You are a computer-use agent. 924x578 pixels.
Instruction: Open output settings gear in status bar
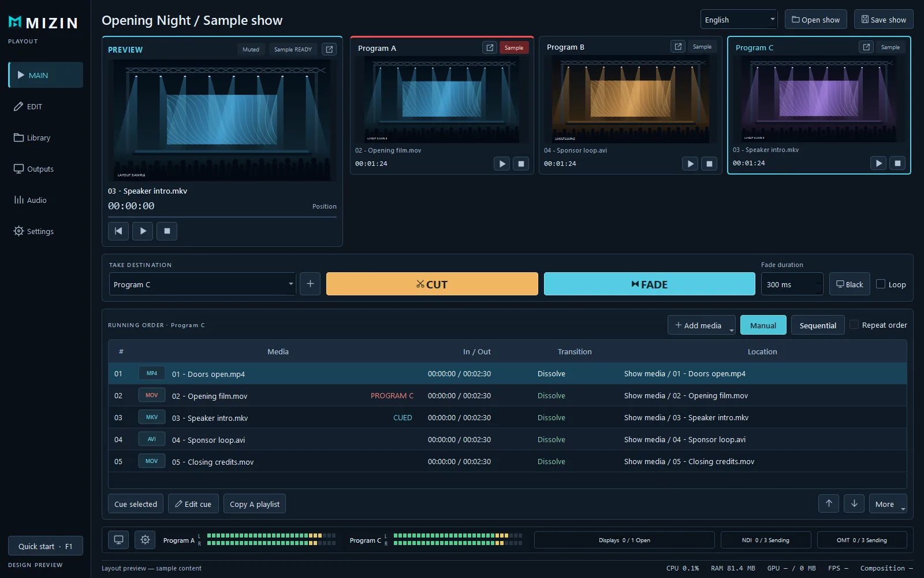coord(145,540)
